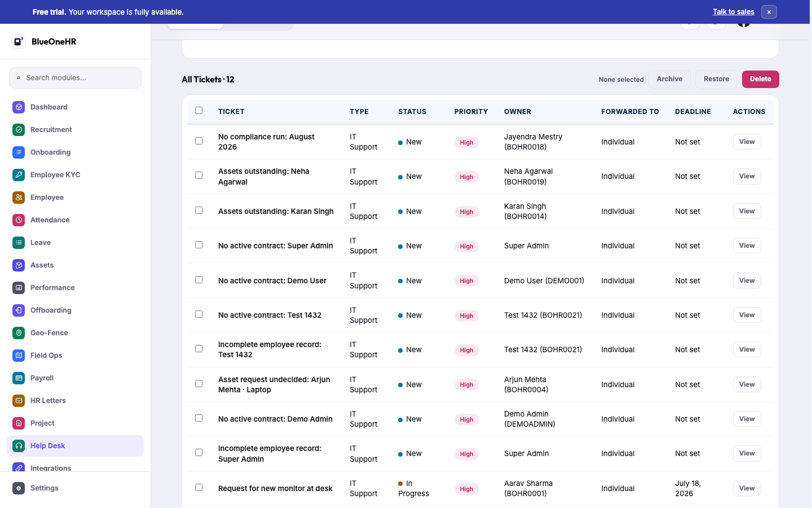Check the Asset request undecided Arjun Mehta row
This screenshot has height=508, width=812.
(198, 384)
